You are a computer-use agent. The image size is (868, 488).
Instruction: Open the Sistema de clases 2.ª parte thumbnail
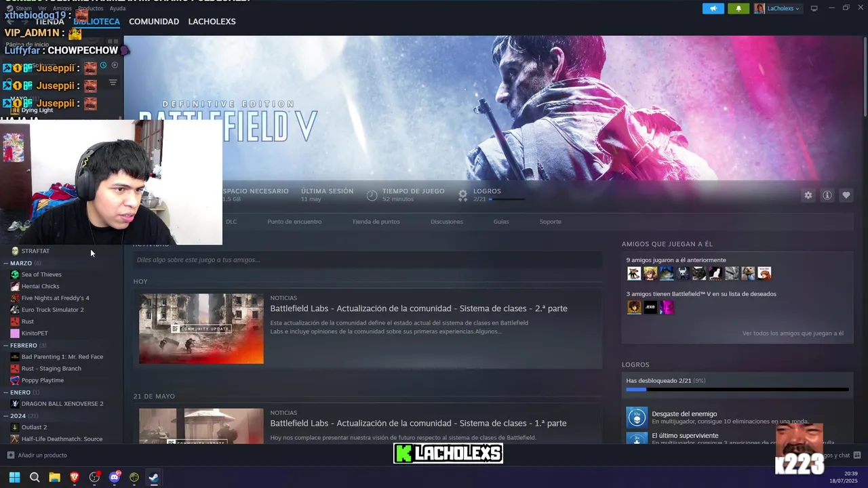click(x=201, y=329)
